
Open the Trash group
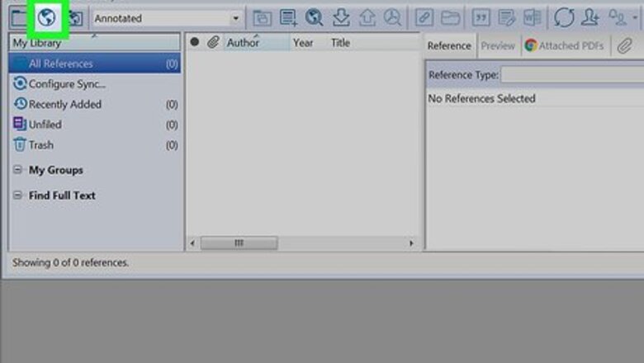click(94, 145)
